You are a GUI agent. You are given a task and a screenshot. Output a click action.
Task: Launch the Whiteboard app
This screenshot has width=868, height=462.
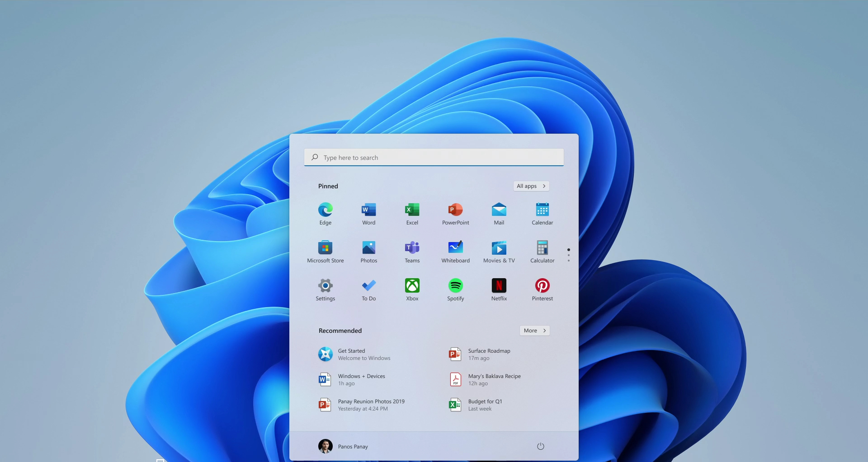[456, 252]
